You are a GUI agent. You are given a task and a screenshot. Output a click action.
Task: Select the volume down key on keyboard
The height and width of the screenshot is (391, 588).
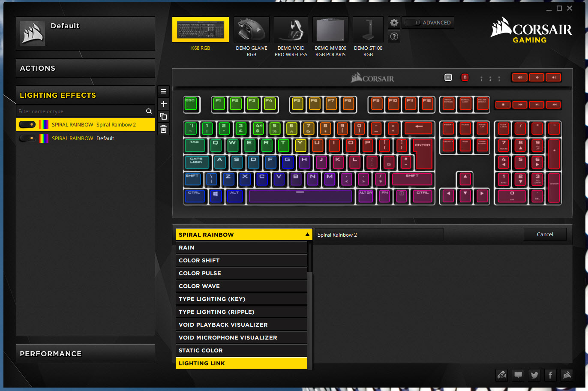pyautogui.click(x=537, y=78)
